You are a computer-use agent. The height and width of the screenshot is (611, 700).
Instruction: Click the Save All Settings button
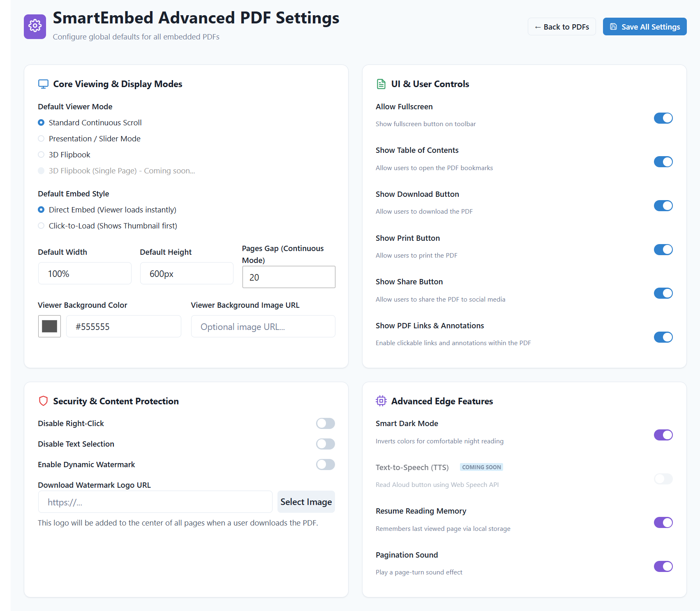point(645,27)
